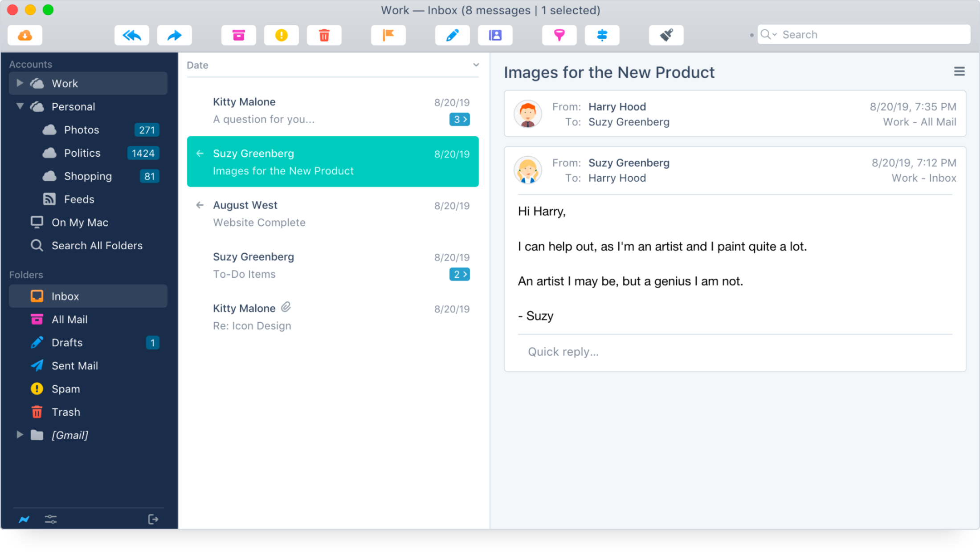980x552 pixels.
Task: Move the selected message to trash
Action: click(324, 35)
